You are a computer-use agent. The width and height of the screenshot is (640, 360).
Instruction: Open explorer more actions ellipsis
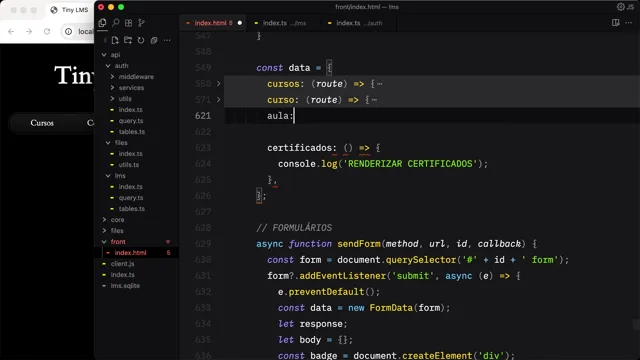click(167, 40)
